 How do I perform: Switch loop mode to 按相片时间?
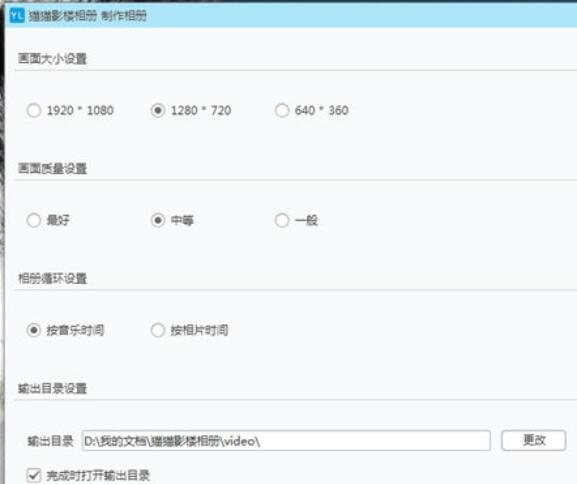point(158,330)
